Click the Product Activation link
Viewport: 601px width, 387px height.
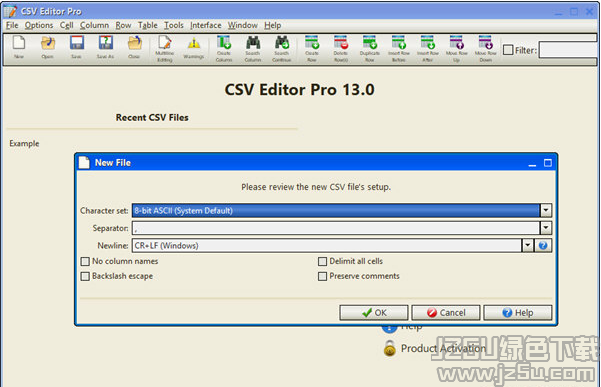coord(443,348)
